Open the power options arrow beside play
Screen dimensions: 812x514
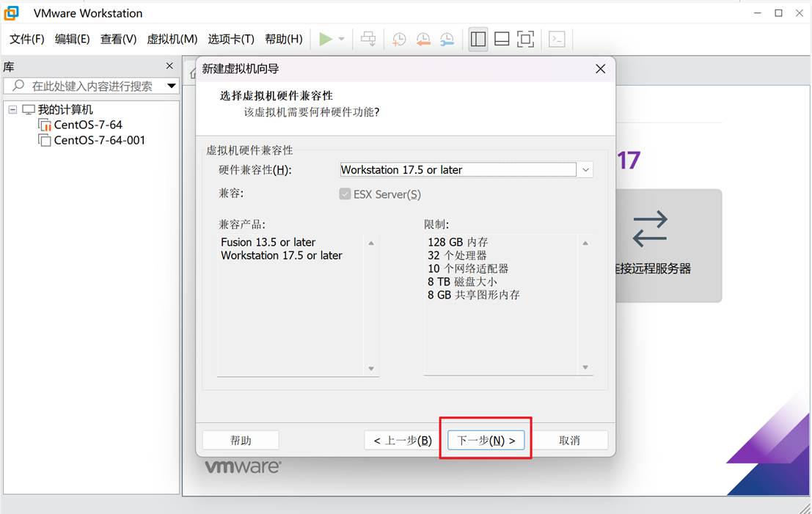coord(341,39)
